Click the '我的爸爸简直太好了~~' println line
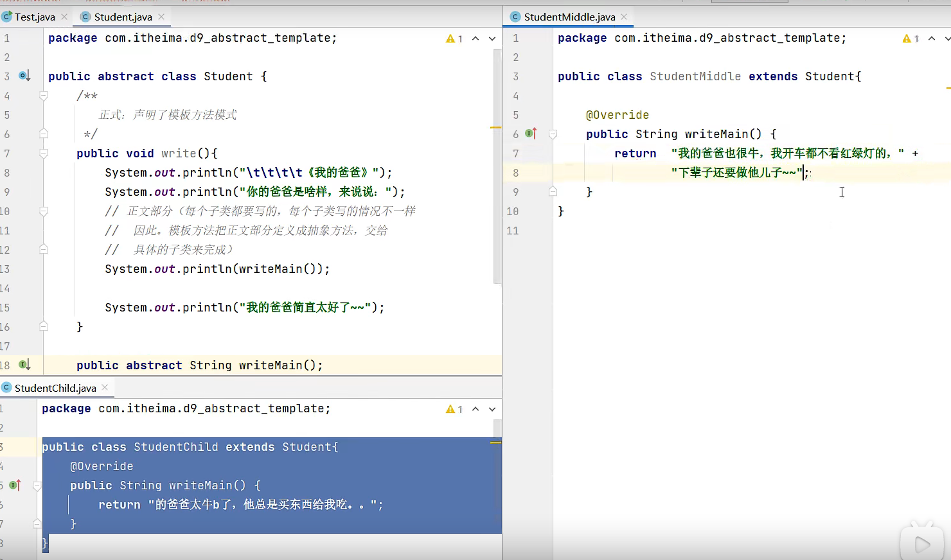Image resolution: width=951 pixels, height=560 pixels. coord(245,308)
